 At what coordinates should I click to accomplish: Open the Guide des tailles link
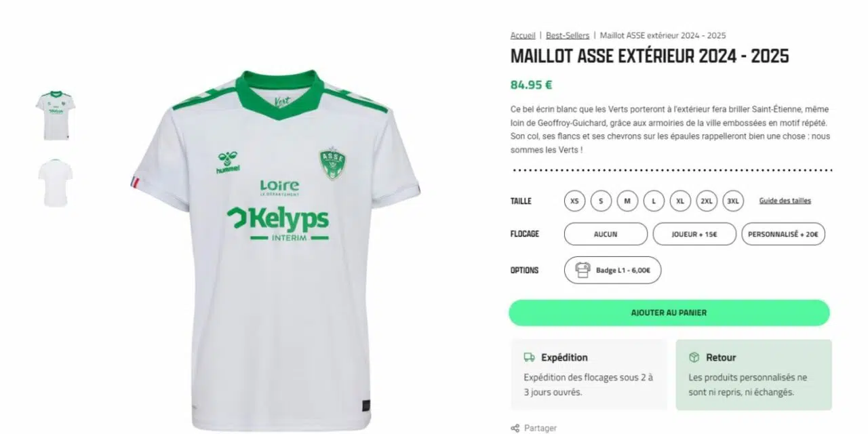click(x=785, y=201)
